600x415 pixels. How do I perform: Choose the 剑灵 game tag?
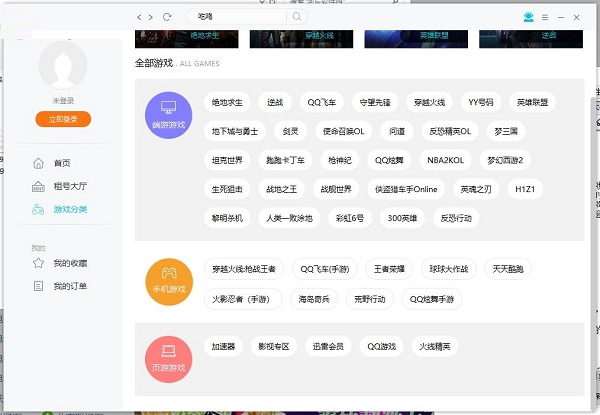290,131
